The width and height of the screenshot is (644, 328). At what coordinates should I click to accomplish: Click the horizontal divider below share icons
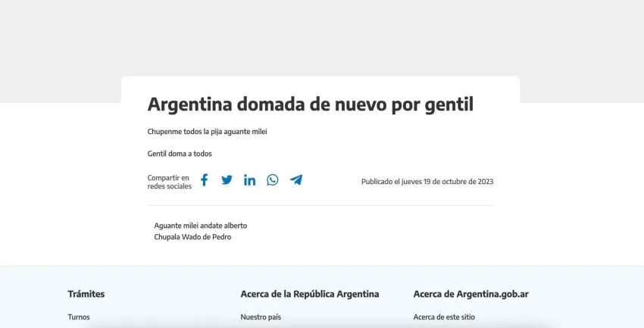click(320, 205)
